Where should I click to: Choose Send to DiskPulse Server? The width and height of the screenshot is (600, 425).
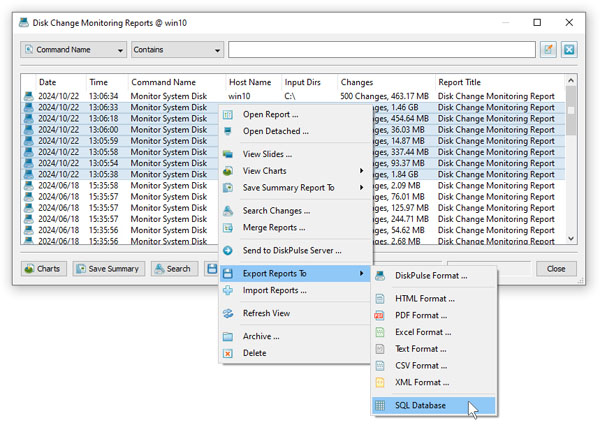(295, 251)
